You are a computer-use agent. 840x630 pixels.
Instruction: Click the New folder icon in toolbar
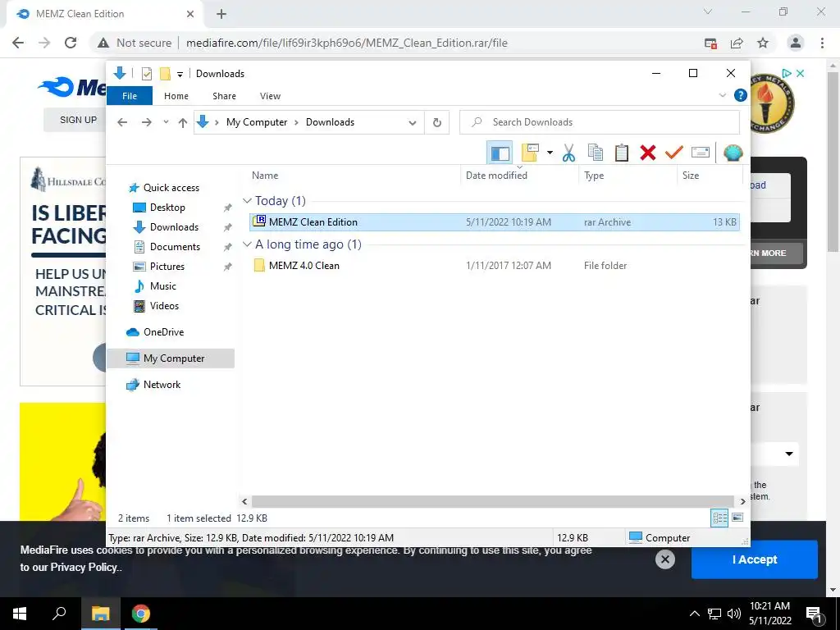click(x=531, y=153)
